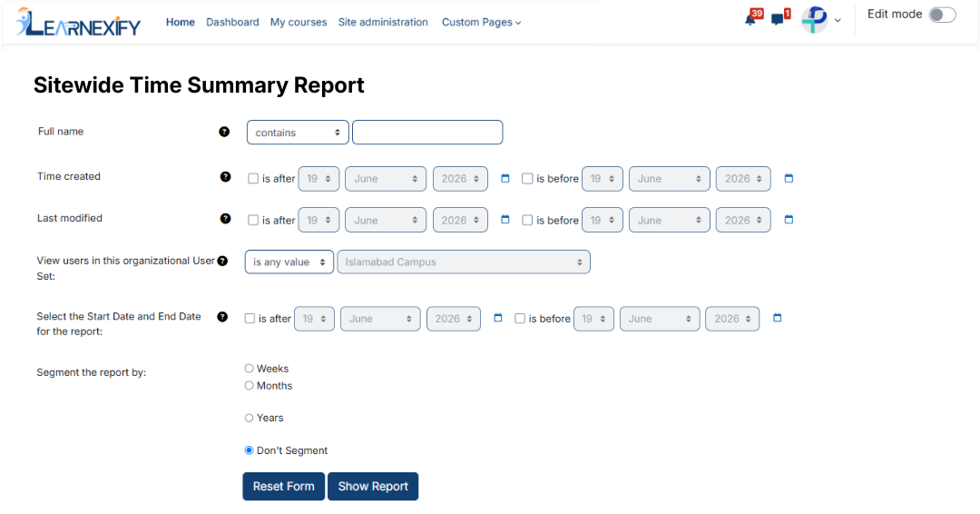Viewport: 980px width, 514px height.
Task: Open calendar for report start date is after
Action: pyautogui.click(x=497, y=318)
